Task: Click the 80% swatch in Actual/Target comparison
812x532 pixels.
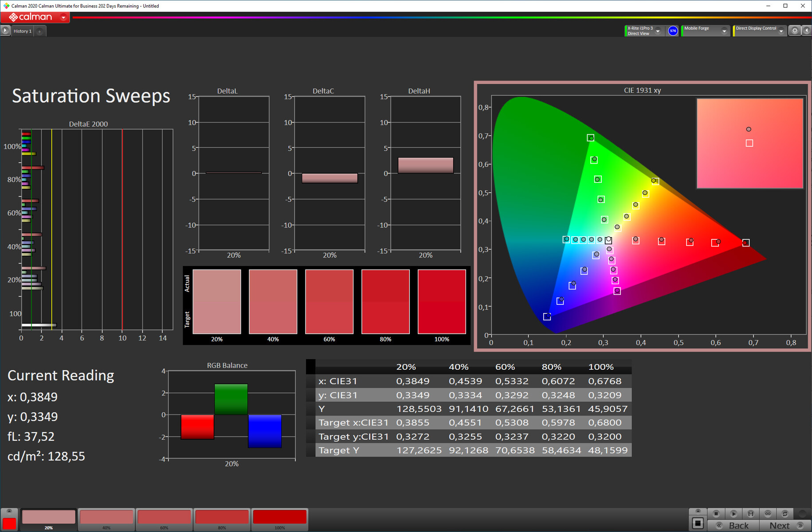Action: [x=385, y=301]
